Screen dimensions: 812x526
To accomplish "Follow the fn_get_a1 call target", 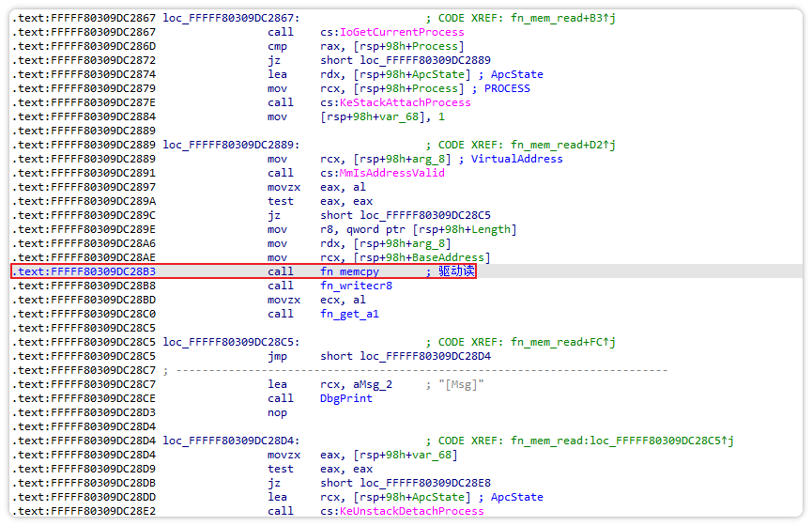I will pyautogui.click(x=349, y=314).
